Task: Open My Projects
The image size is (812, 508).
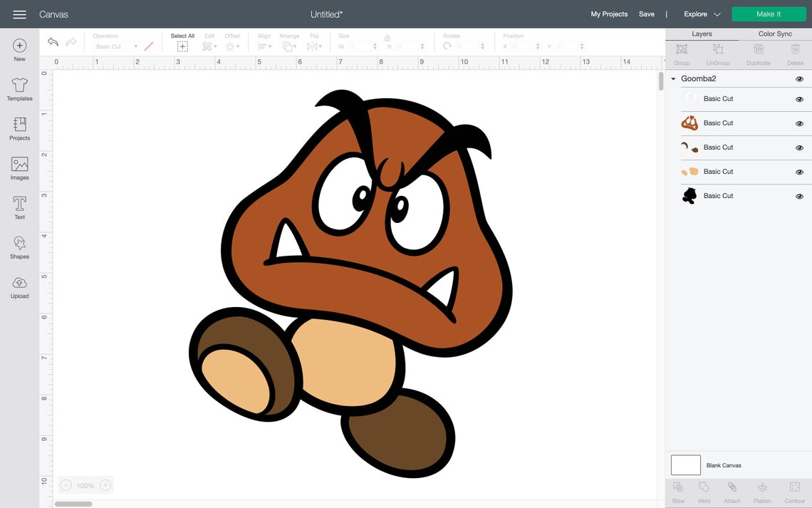Action: click(x=608, y=14)
